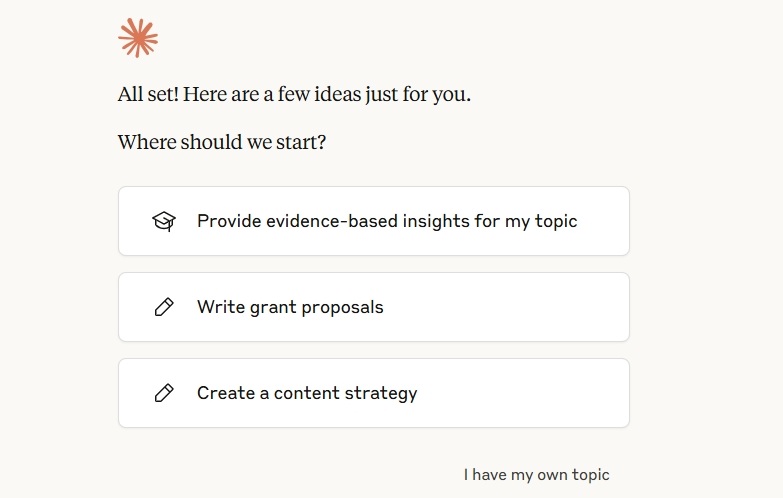Pick the Create a content strategy option
The width and height of the screenshot is (783, 498).
click(374, 393)
